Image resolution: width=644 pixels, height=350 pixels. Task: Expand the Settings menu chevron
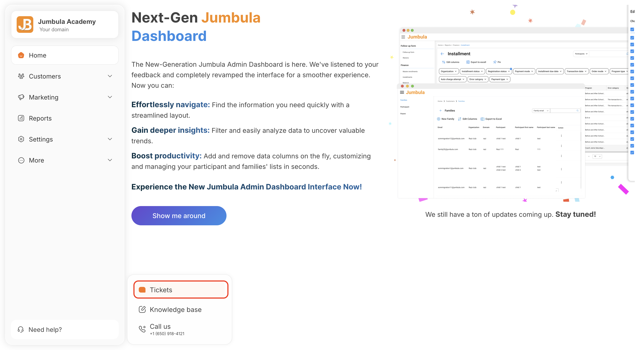pos(110,139)
